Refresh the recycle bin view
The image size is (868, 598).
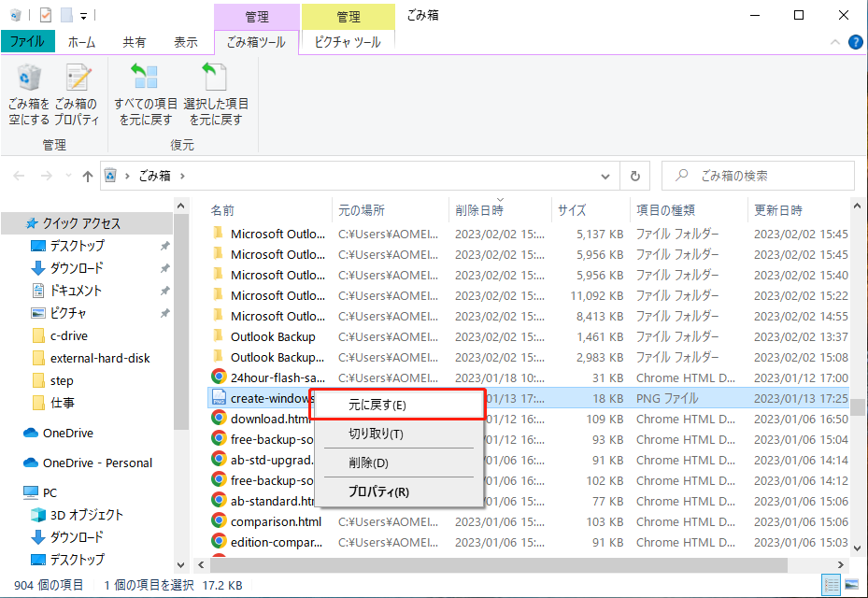[x=635, y=176]
